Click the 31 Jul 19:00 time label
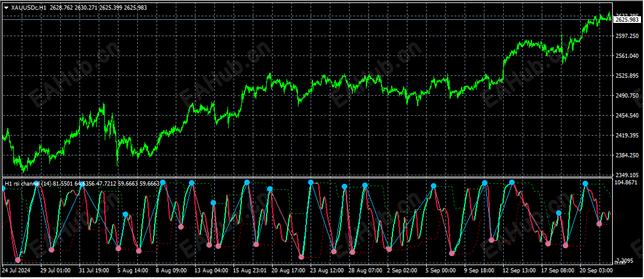The image size is (644, 279). point(94,271)
